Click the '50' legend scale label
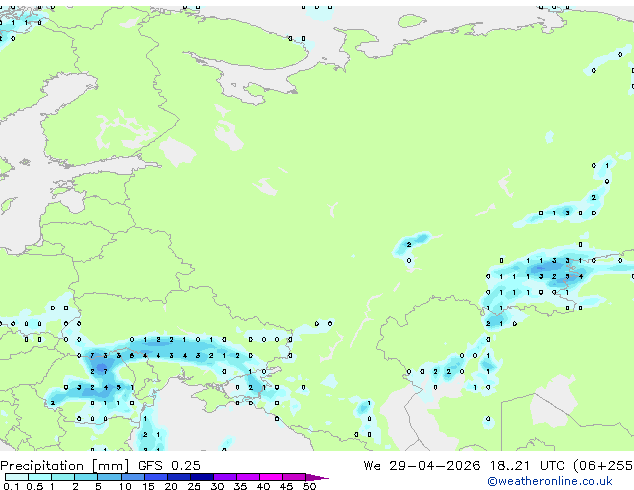634x490 pixels. pyautogui.click(x=310, y=486)
